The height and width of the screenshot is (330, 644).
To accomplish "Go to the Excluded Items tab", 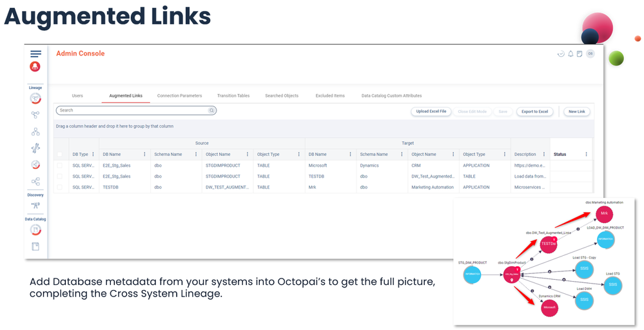I will [330, 95].
